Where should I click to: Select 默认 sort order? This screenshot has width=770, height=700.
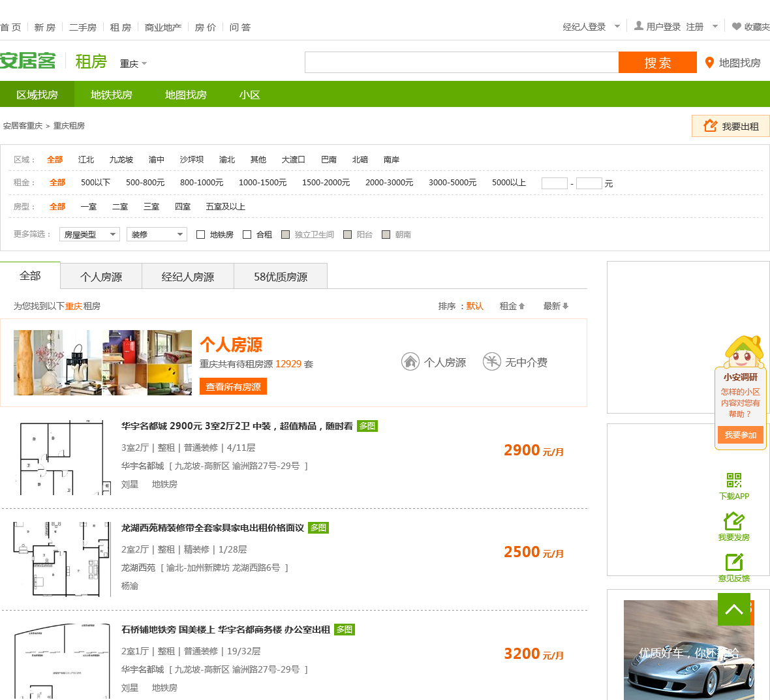474,307
